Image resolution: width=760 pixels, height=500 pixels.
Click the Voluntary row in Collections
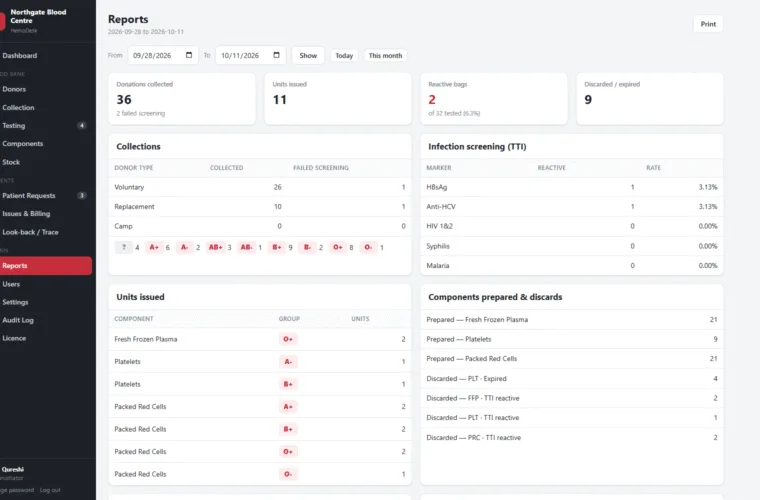[x=260, y=187]
